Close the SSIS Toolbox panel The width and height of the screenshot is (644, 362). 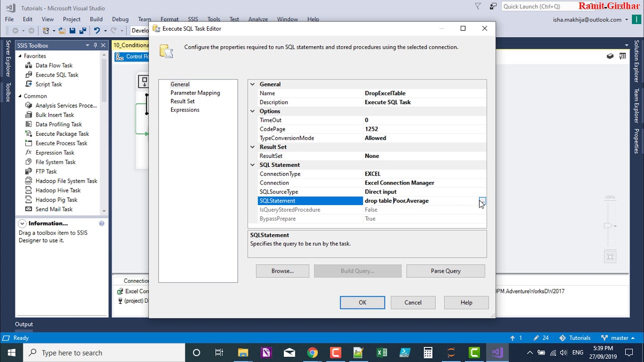tap(103, 45)
